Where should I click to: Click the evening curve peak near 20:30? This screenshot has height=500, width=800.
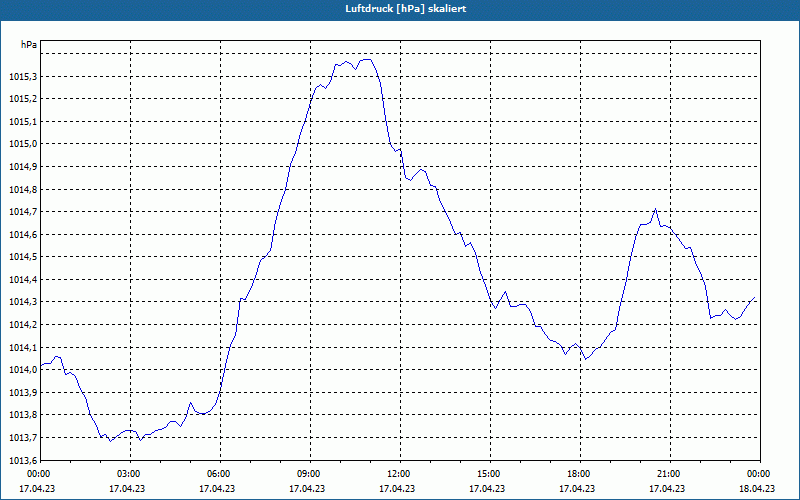(656, 209)
